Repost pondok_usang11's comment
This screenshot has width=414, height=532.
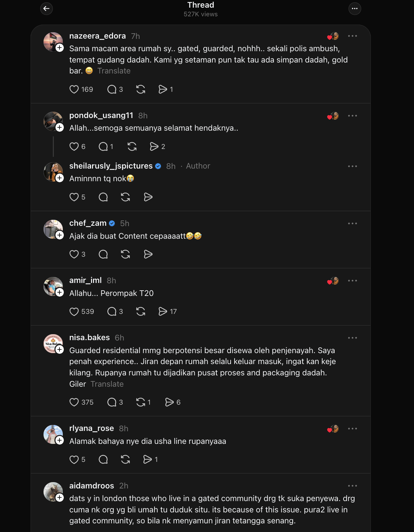coord(132,147)
